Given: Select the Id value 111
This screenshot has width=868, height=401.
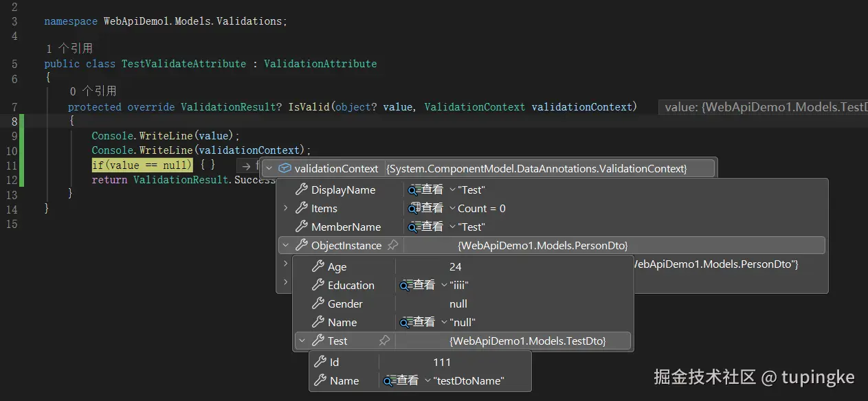Looking at the screenshot, I should click(x=442, y=362).
